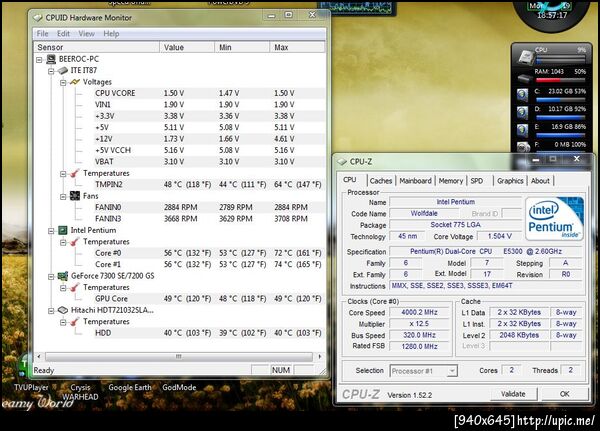The image size is (600, 431).
Task: Open the Processor #1 selection dropdown
Action: [x=452, y=371]
